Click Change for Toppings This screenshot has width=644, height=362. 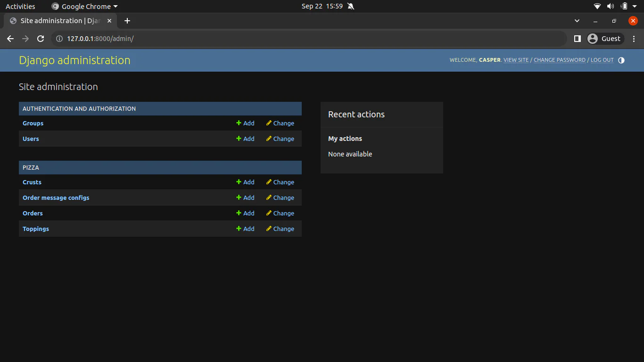(x=280, y=229)
